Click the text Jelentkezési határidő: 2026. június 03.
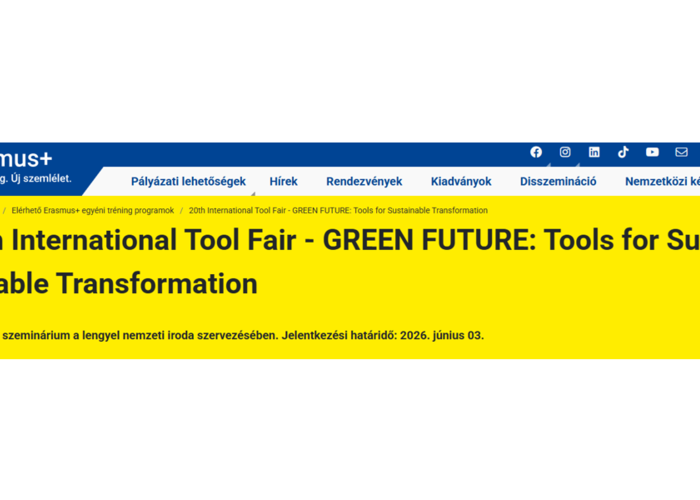 pos(383,335)
